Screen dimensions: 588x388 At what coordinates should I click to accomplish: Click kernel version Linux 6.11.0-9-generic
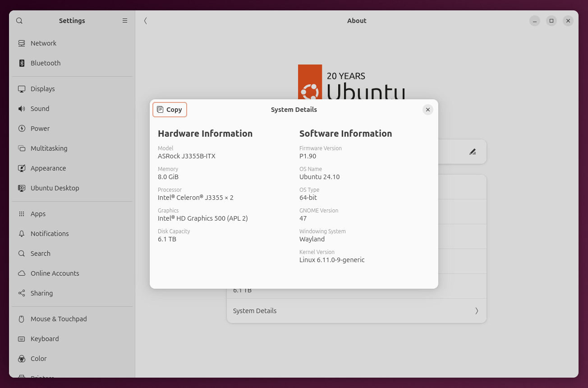(332, 260)
